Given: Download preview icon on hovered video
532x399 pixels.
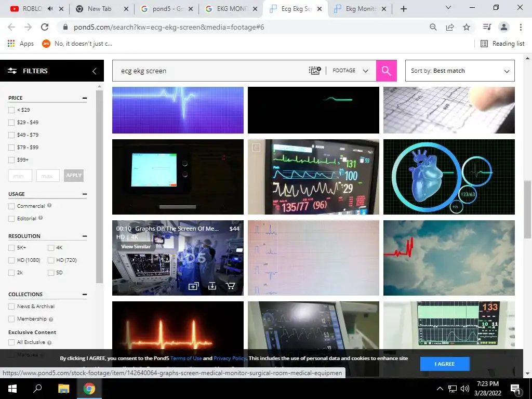Looking at the screenshot, I should tap(212, 286).
